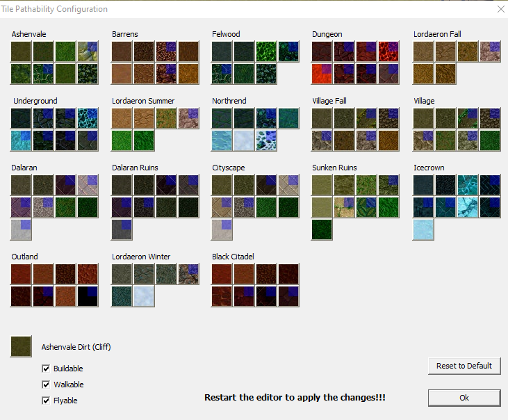Pick brick tile starting Black Citadel bottom row

pyautogui.click(x=222, y=296)
